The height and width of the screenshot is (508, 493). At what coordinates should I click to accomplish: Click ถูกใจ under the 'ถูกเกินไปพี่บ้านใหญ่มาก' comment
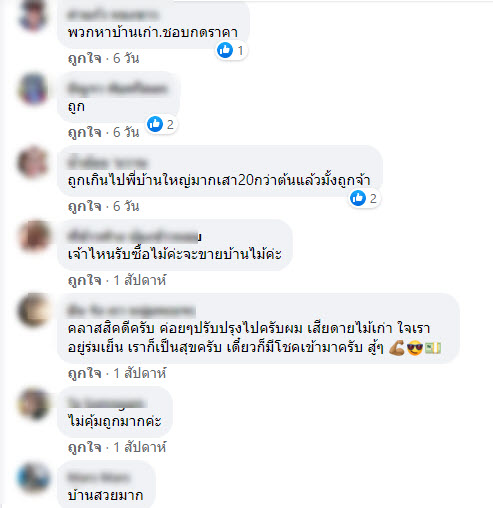(85, 207)
